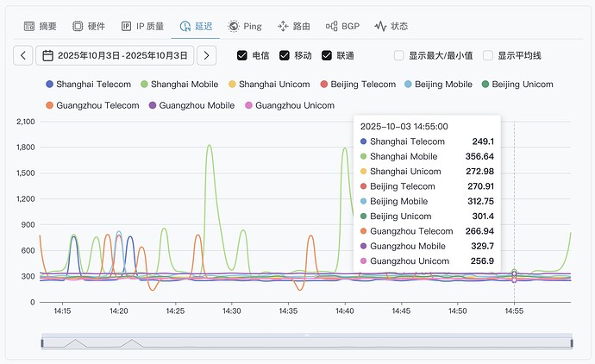This screenshot has height=364, width=595.
Task: Click tooltip value 270.91
Action: click(x=481, y=186)
